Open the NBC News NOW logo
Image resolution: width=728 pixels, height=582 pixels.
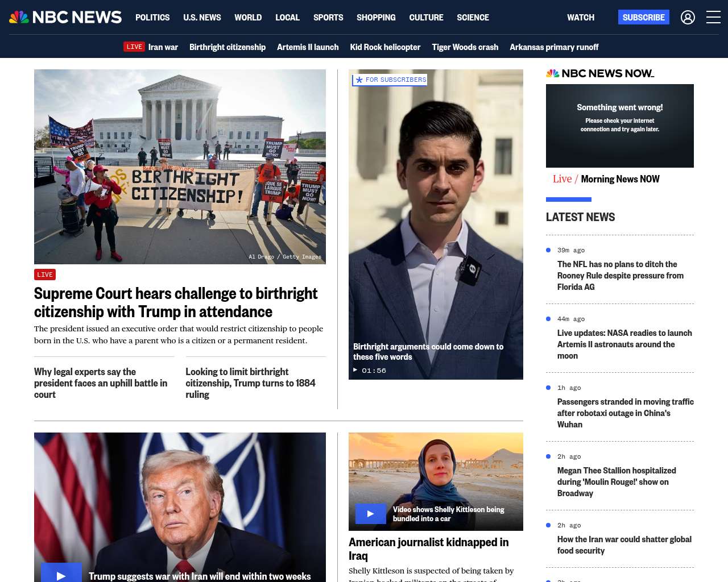[600, 73]
